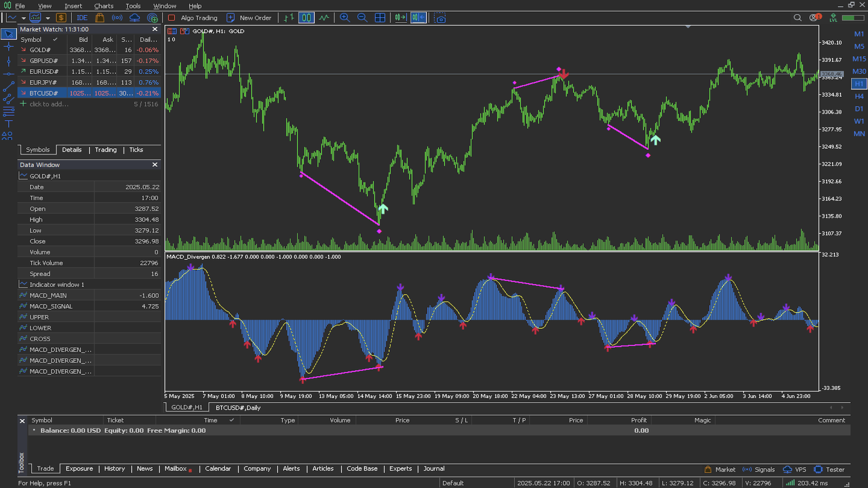The width and height of the screenshot is (868, 488).
Task: Toggle Algo Trading on or off
Action: [x=193, y=18]
